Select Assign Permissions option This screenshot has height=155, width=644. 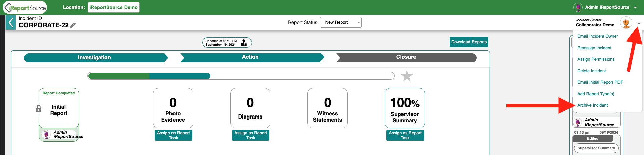point(596,59)
